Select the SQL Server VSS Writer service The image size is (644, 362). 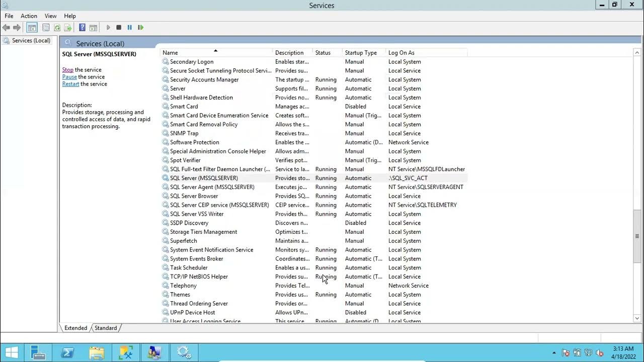(314, 214)
